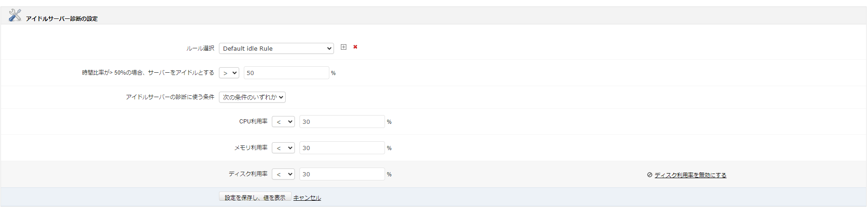Screen dimensions: 868x209
Task: Click the wrench settings icon in the header
Action: (15, 15)
